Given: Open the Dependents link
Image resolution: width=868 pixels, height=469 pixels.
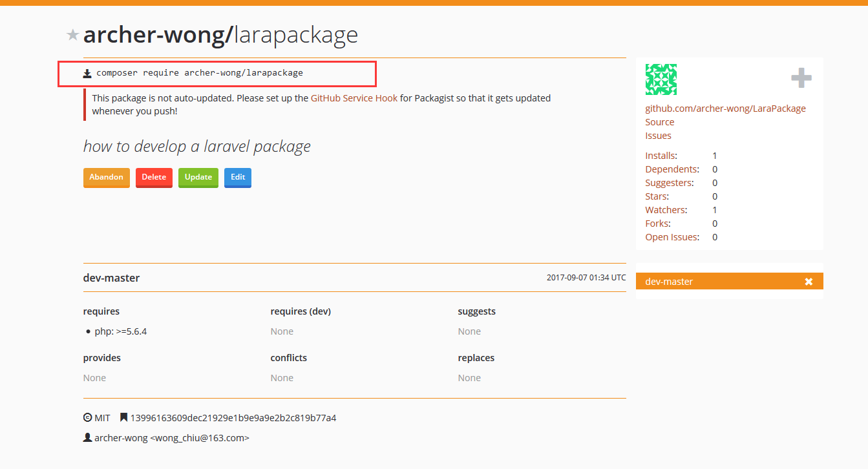Looking at the screenshot, I should coord(672,169).
